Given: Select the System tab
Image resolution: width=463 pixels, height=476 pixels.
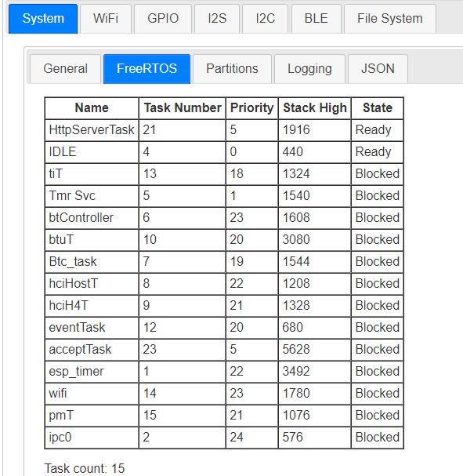Looking at the screenshot, I should [43, 19].
